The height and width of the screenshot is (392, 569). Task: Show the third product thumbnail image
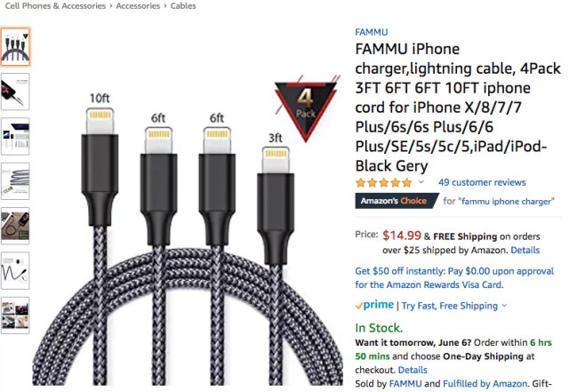[x=15, y=136]
